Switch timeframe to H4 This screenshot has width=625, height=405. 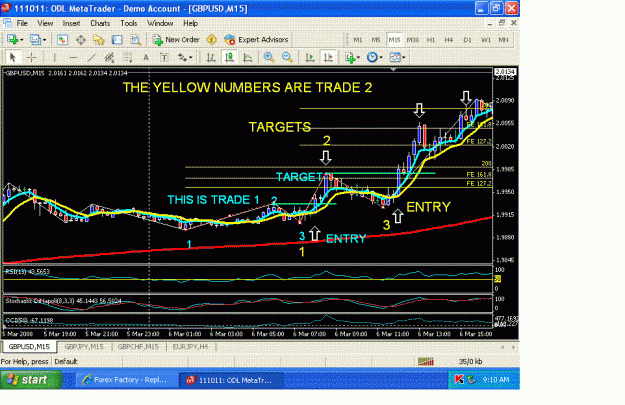pyautogui.click(x=449, y=40)
